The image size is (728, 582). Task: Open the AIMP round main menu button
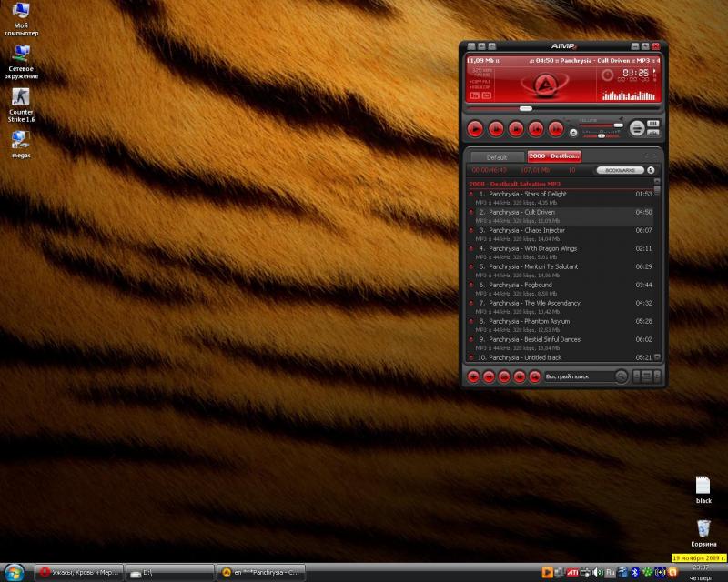[637, 128]
